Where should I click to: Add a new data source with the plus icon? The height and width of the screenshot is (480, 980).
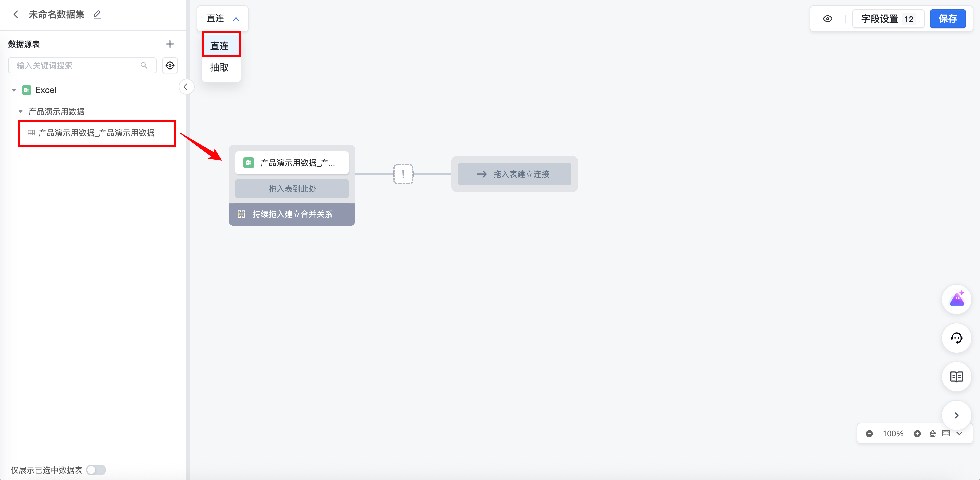pos(170,44)
